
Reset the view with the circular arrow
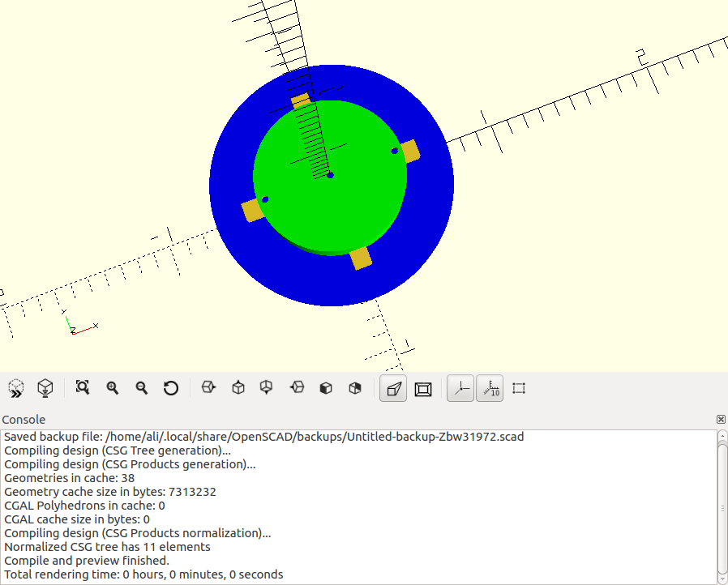(x=171, y=388)
